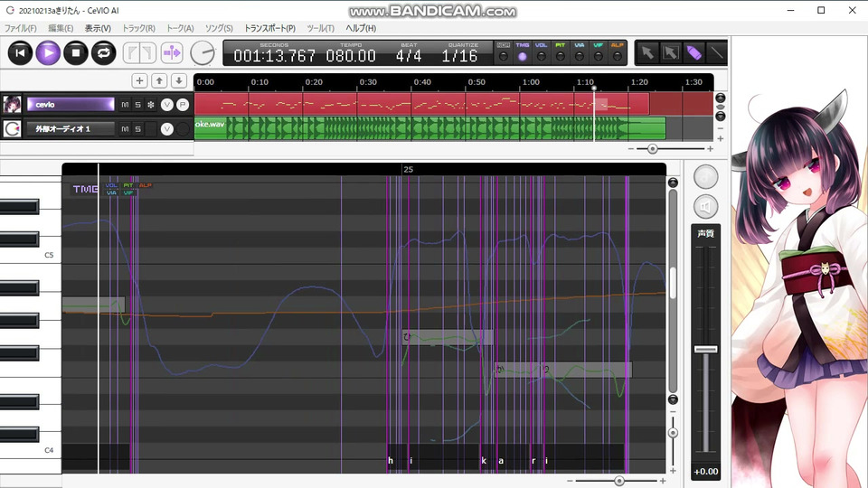Select the VIA vibrato amplitude mode
Viewport: 868px width, 488px height.
[x=579, y=56]
